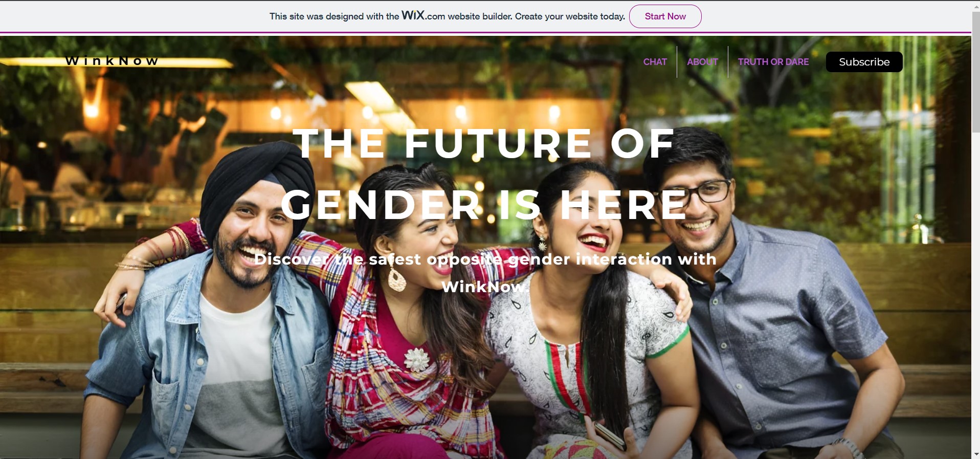Click the vertical scrollbar thumb
Image resolution: width=980 pixels, height=459 pixels.
tap(975, 72)
